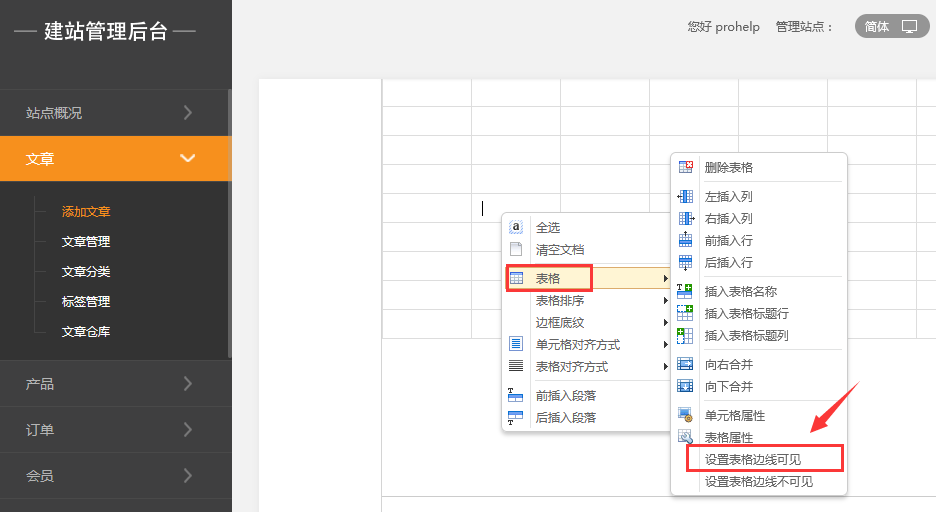This screenshot has width=936, height=512.
Task: Click the insert column left icon
Action: tap(685, 197)
